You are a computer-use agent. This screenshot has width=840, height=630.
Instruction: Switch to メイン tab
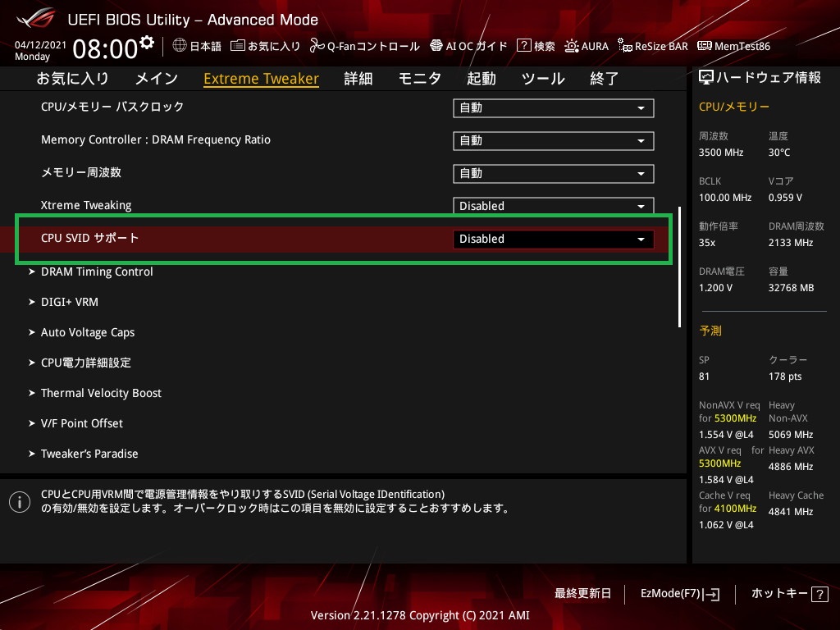(157, 79)
